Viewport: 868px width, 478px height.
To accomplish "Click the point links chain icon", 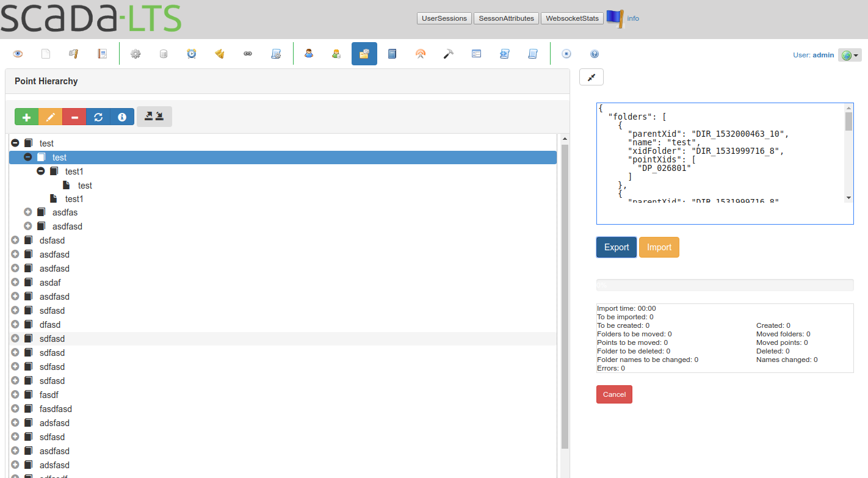I will [x=248, y=54].
